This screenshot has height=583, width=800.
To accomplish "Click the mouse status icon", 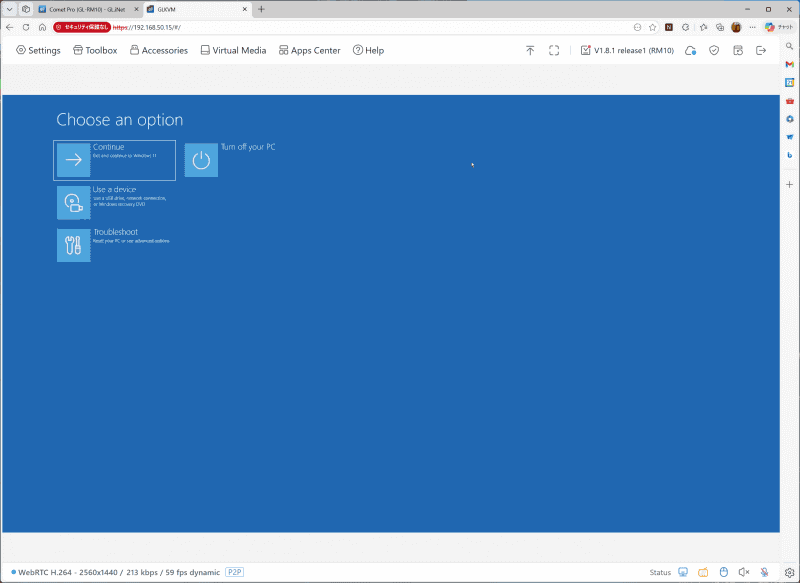I will pos(723,572).
